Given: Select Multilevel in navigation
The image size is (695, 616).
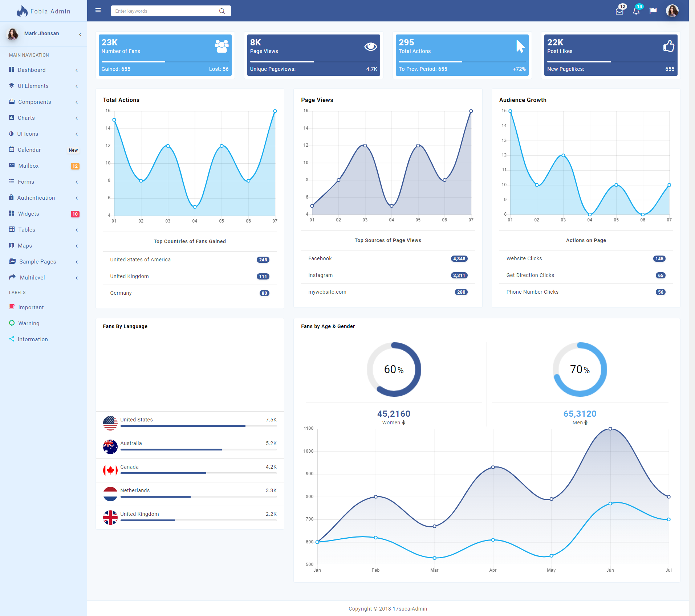Looking at the screenshot, I should click(x=44, y=277).
